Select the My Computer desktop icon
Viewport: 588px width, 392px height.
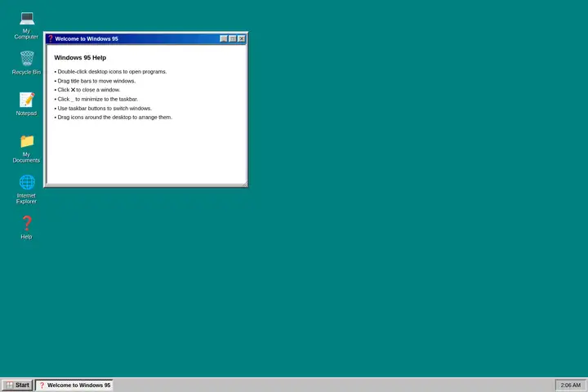(x=26, y=24)
